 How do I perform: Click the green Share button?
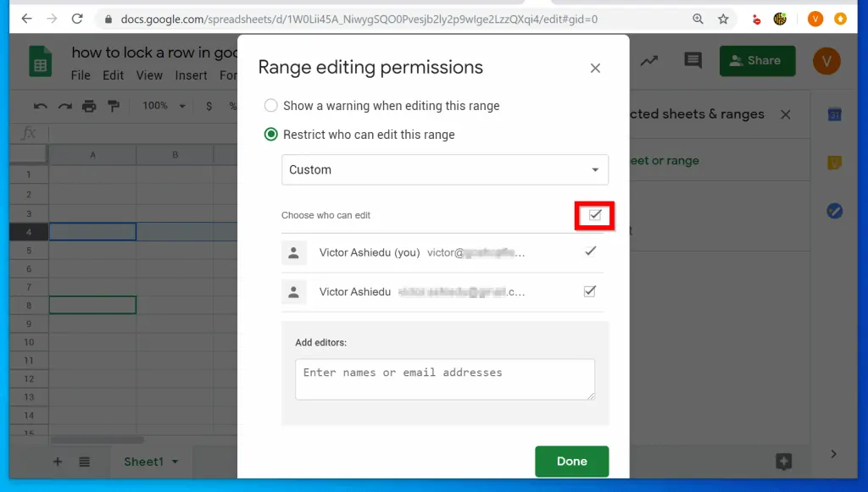coord(757,60)
